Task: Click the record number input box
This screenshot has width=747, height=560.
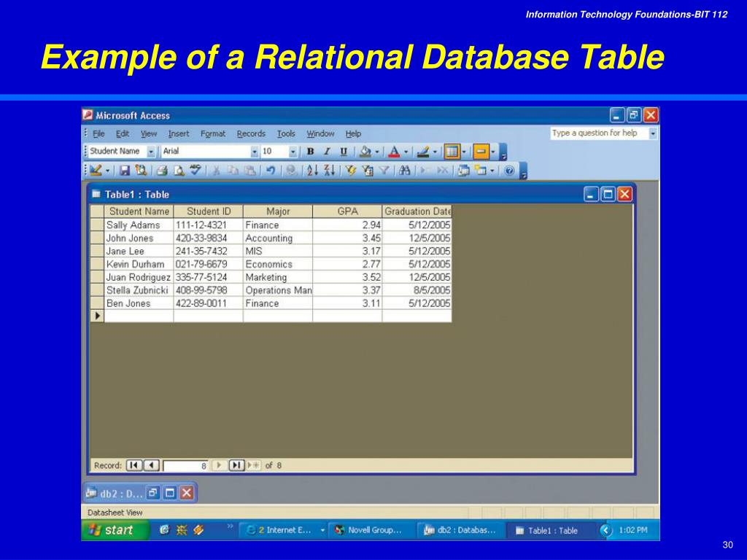Action: point(186,466)
